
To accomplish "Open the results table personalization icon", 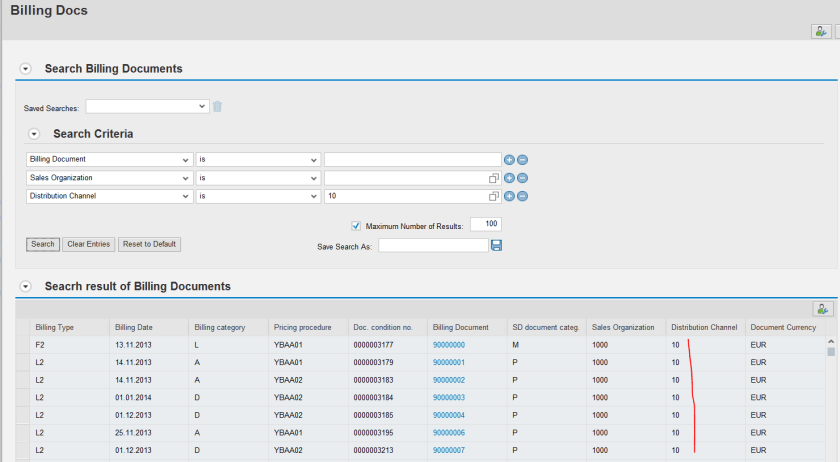I will click(x=823, y=310).
